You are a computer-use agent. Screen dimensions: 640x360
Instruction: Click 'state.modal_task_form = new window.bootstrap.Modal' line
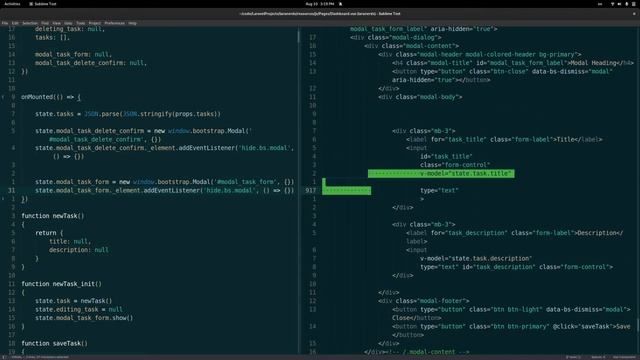pos(164,182)
